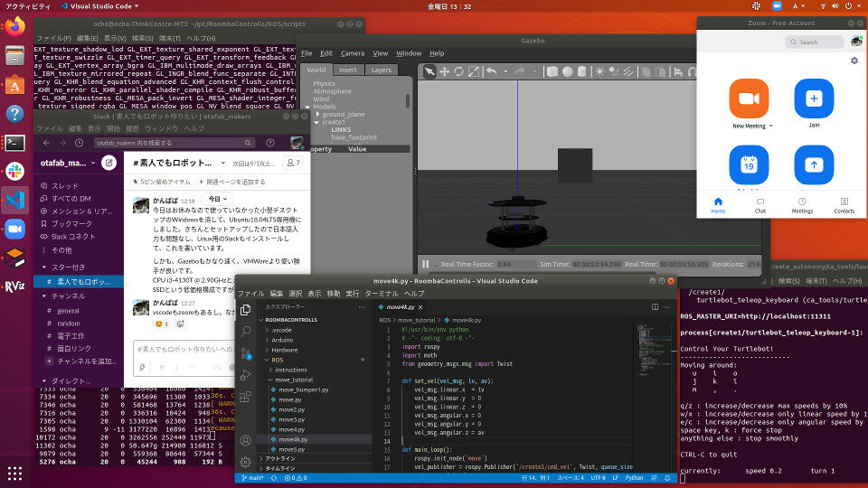Open Source Control view in VS Code

[247, 355]
